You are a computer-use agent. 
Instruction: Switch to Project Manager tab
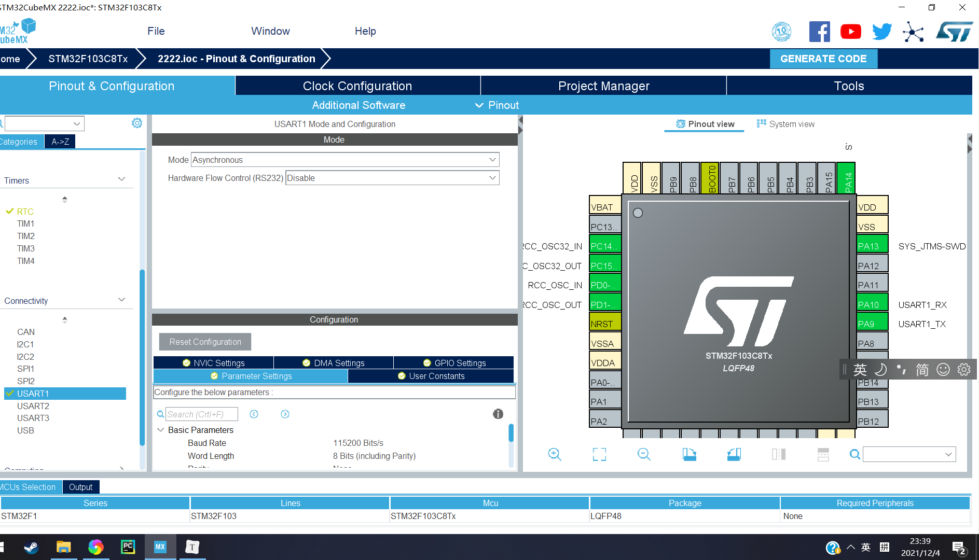(x=603, y=86)
